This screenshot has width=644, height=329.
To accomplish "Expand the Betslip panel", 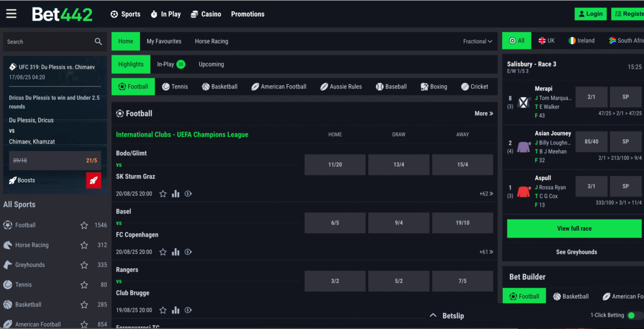I will 447,316.
